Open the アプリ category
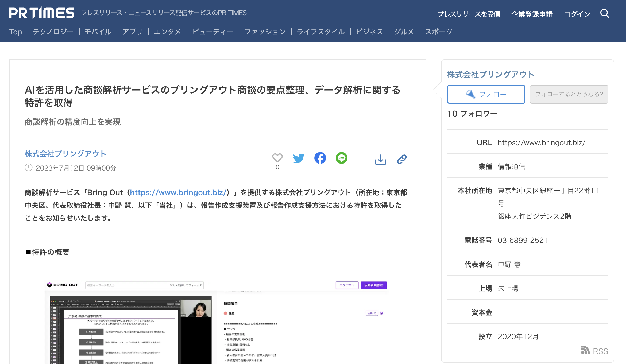 [133, 32]
